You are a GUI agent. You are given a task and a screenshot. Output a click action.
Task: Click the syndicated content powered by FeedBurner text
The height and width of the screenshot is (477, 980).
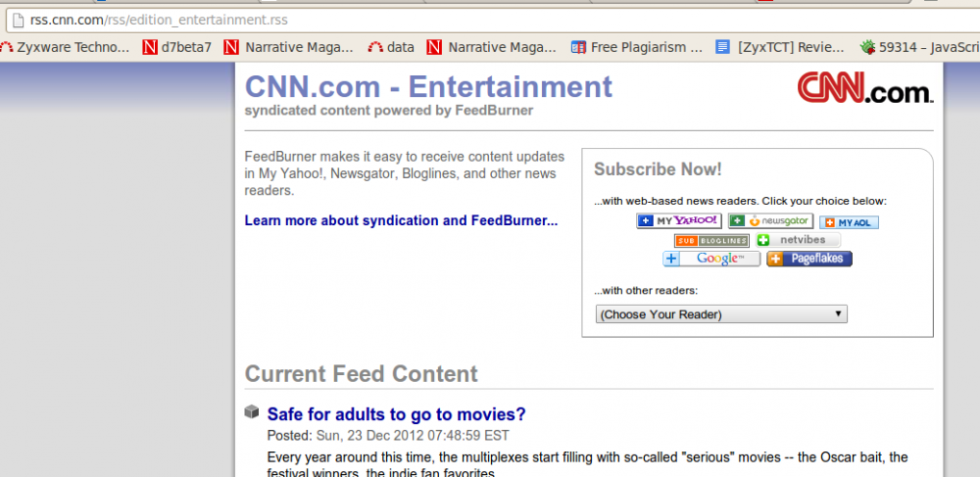[389, 111]
